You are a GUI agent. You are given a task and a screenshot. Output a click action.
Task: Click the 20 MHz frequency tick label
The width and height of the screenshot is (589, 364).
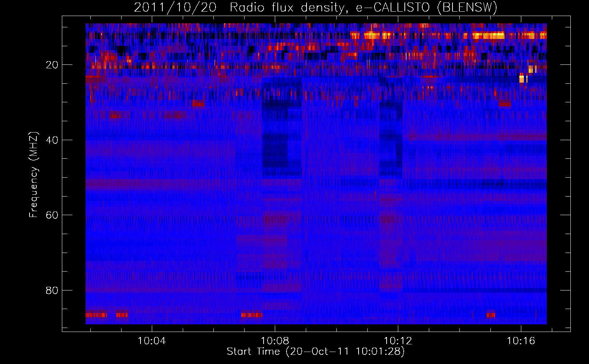tap(52, 65)
